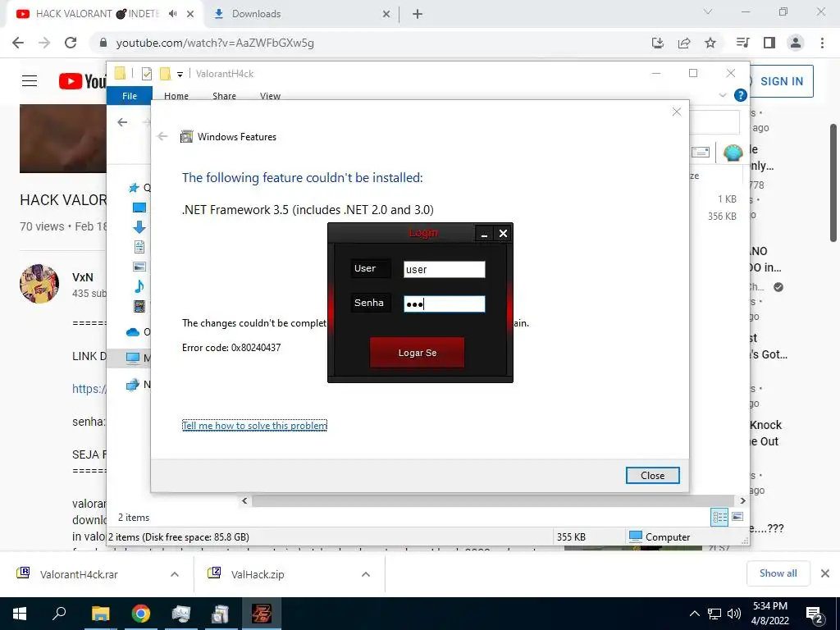Switch explorer to details view
This screenshot has height=630, width=840.
[x=719, y=517]
